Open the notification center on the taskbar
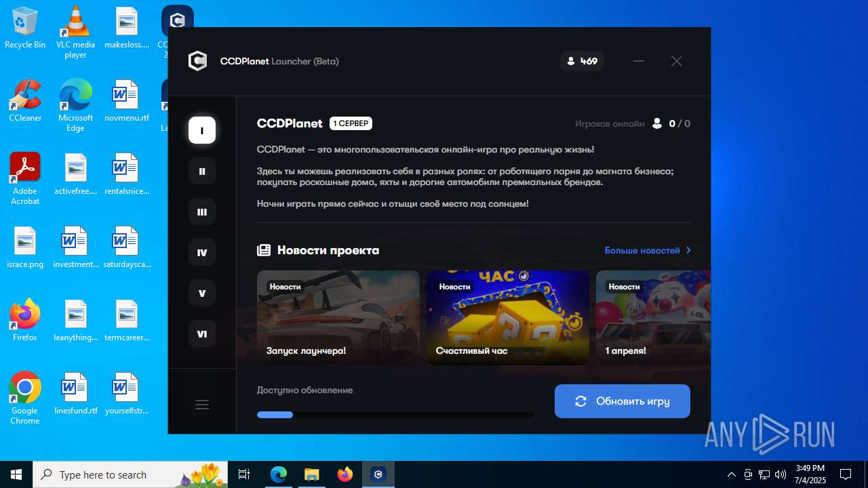The height and width of the screenshot is (488, 868). click(846, 474)
